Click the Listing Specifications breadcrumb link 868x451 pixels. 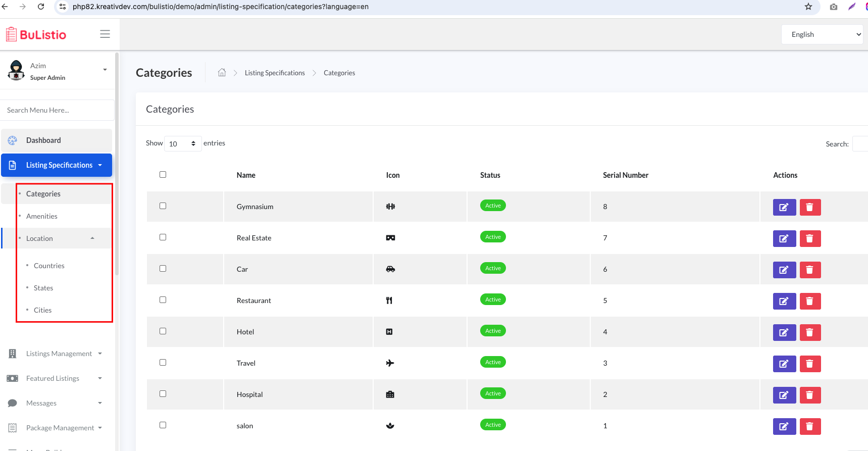click(275, 73)
